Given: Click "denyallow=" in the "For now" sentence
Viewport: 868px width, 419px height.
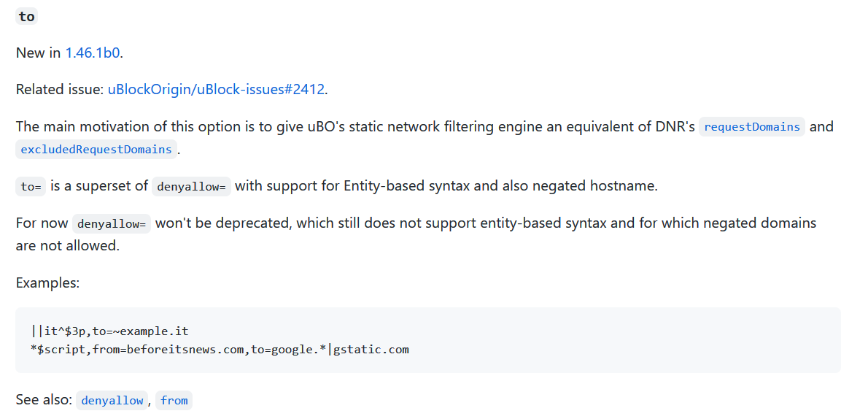Looking at the screenshot, I should click(x=112, y=223).
